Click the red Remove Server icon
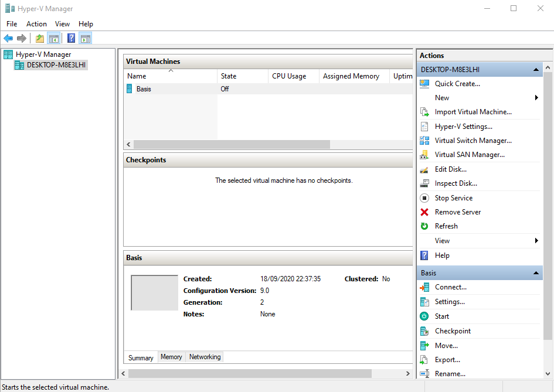This screenshot has height=392, width=554. [424, 212]
